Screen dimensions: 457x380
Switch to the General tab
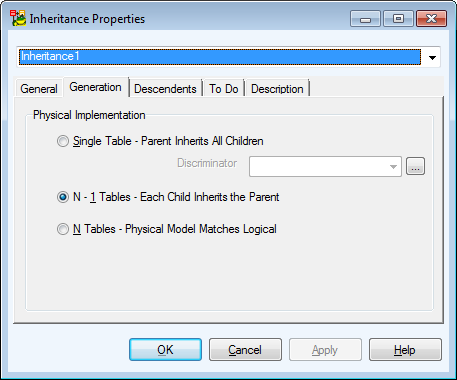pyautogui.click(x=39, y=89)
